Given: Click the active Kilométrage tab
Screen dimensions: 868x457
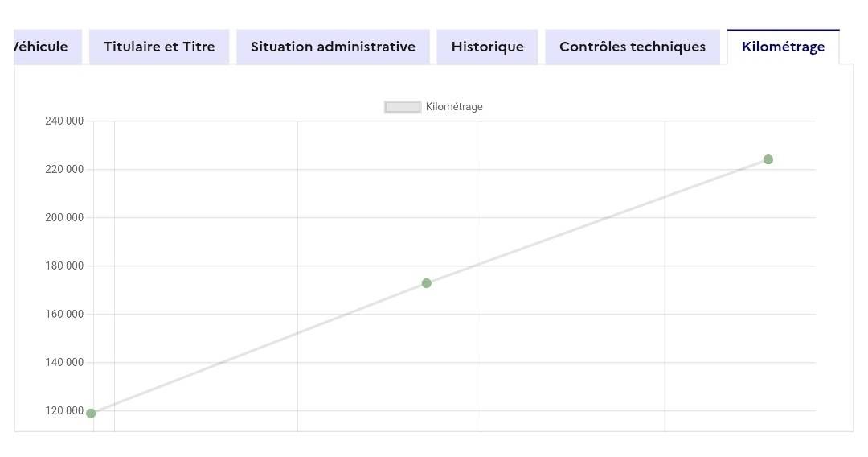Looking at the screenshot, I should tap(783, 47).
